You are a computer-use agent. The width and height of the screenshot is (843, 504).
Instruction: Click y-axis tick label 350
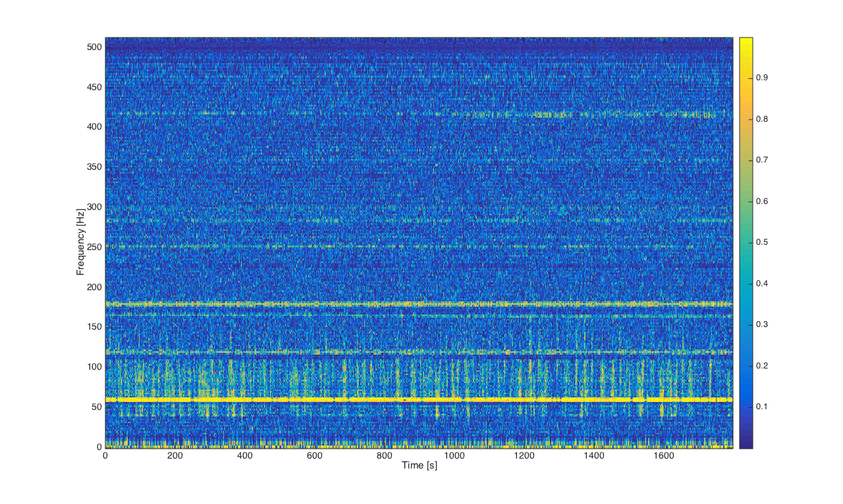tap(95, 167)
